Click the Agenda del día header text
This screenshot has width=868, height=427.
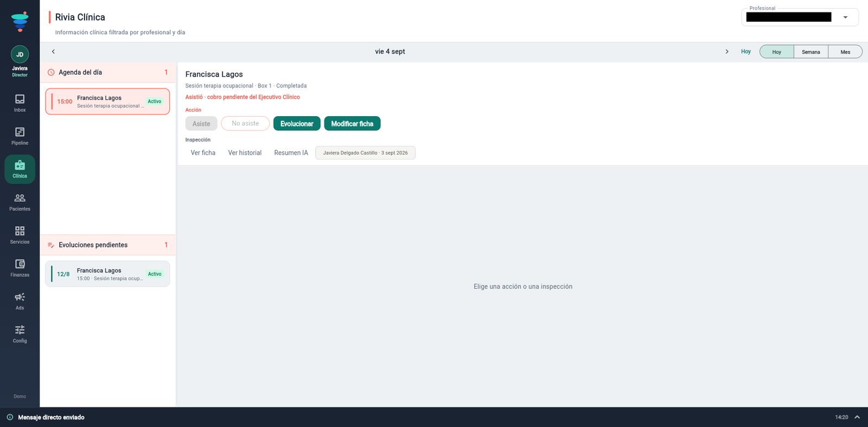tap(80, 72)
